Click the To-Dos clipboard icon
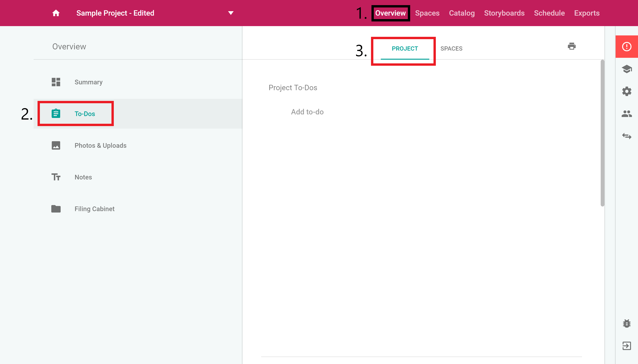This screenshot has width=638, height=364. click(56, 113)
